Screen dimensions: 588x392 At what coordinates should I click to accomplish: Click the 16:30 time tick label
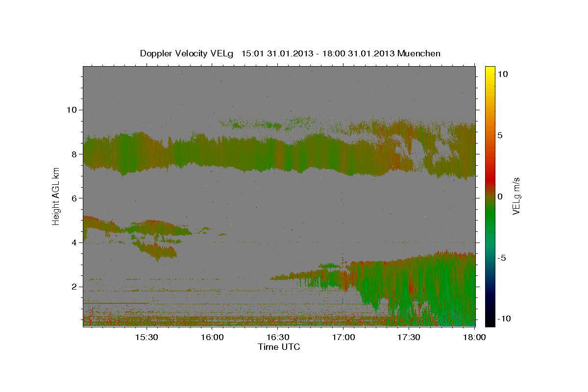click(x=278, y=338)
